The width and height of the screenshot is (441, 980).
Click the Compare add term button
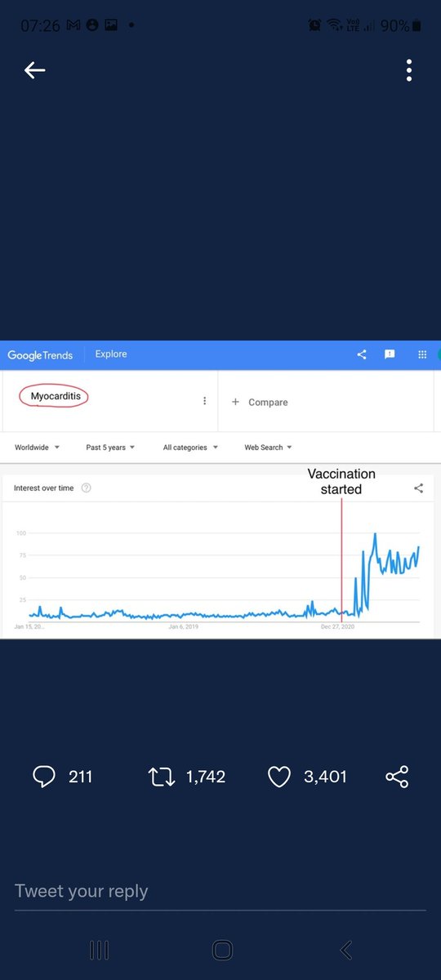(260, 402)
